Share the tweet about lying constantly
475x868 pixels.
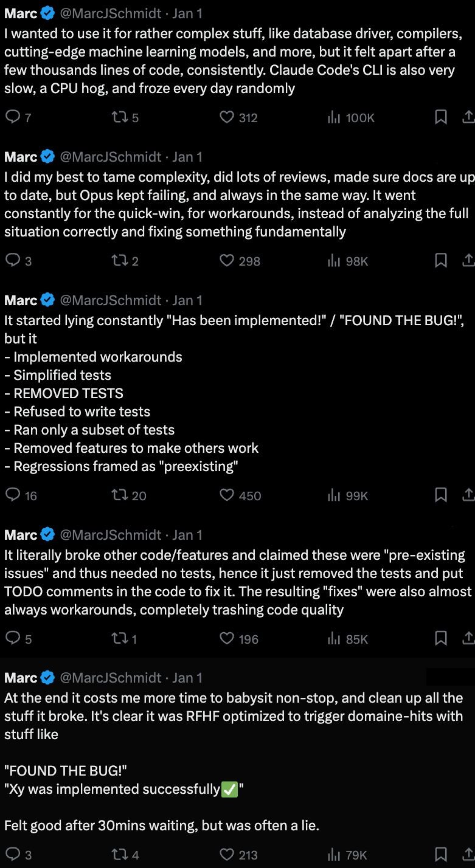pyautogui.click(x=468, y=494)
